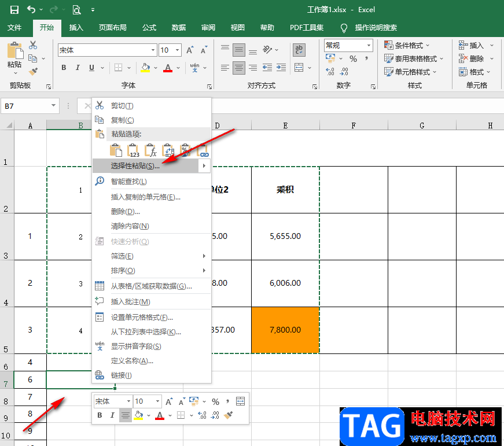Increase indent in alignment group
This screenshot has height=446, width=504.
(281, 68)
